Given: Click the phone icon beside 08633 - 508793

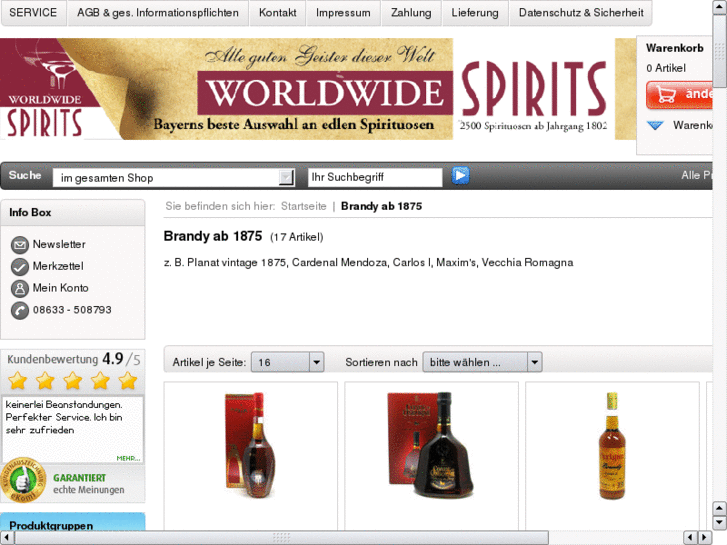Looking at the screenshot, I should [x=19, y=310].
